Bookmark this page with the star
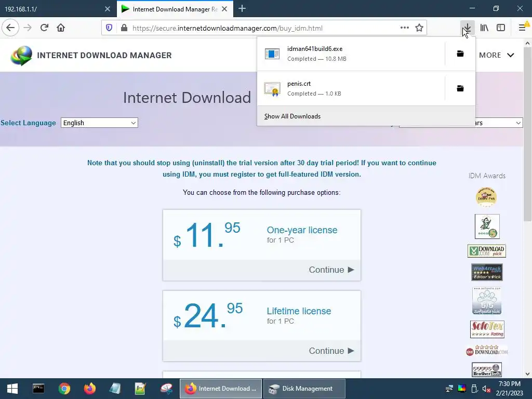The width and height of the screenshot is (532, 399). 419,28
